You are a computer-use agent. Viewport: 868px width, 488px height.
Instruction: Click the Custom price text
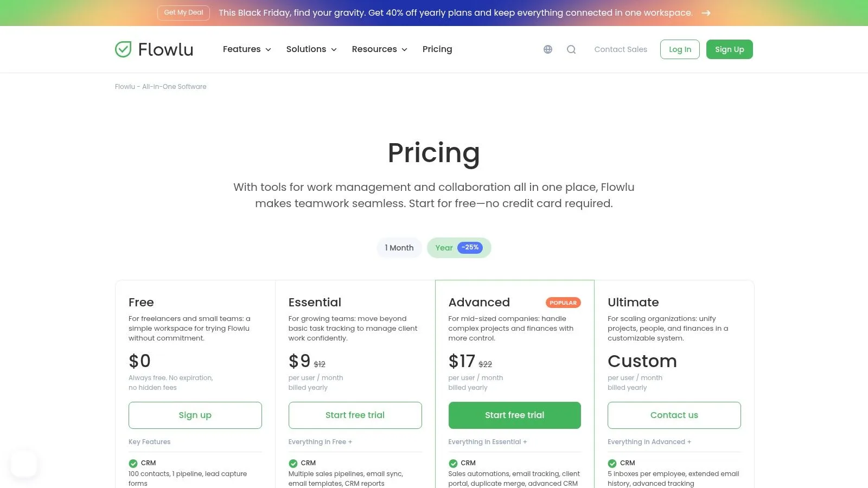[x=642, y=361]
